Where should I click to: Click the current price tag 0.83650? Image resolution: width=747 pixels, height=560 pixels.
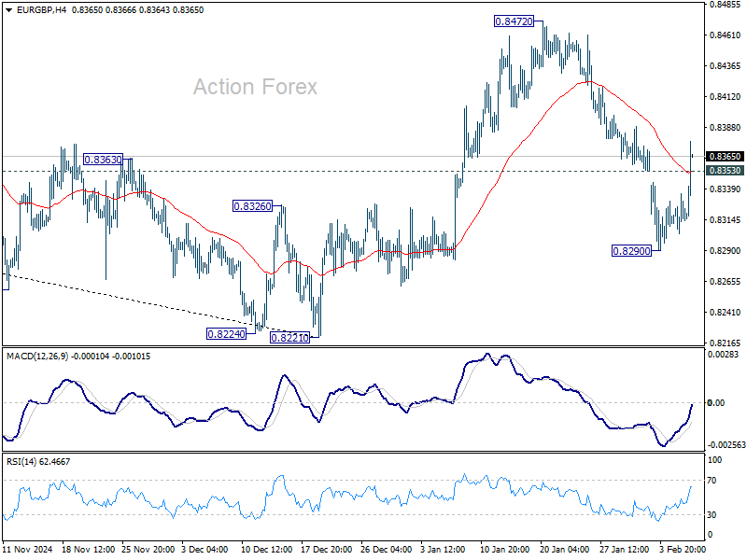point(725,156)
